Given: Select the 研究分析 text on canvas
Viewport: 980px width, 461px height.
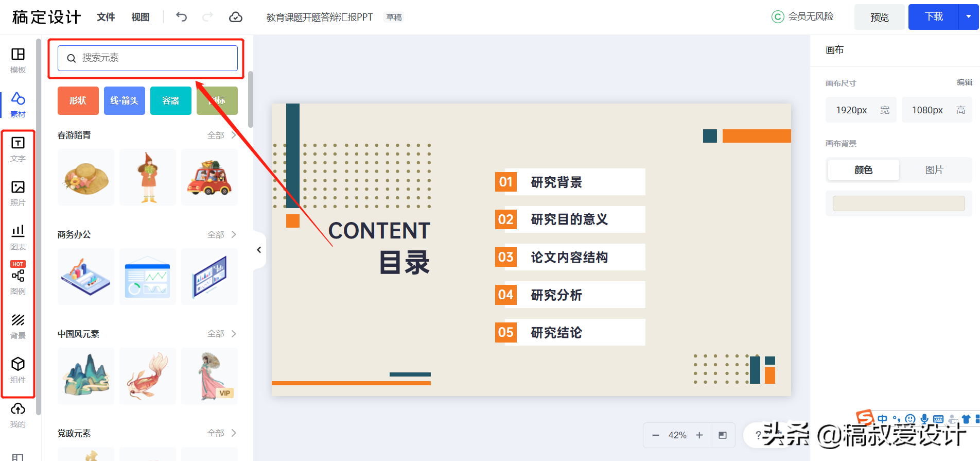Looking at the screenshot, I should [x=556, y=295].
